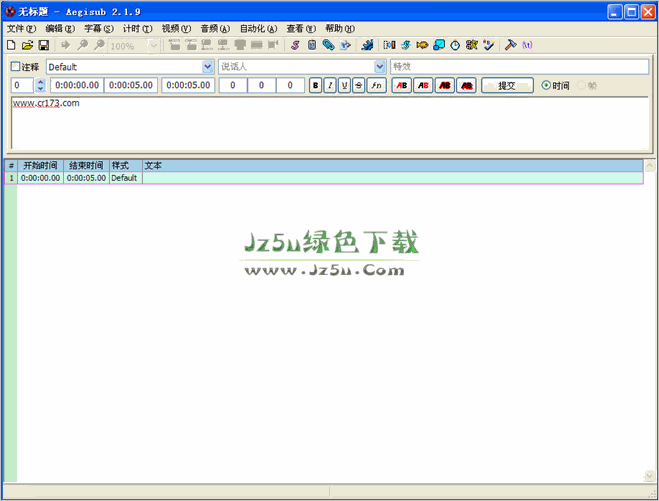The image size is (659, 501).
Task: Click the New subtitles icon
Action: [11, 45]
